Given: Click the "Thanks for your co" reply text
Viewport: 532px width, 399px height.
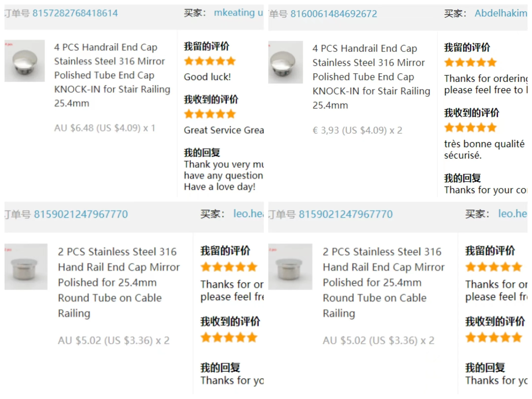Looking at the screenshot, I should pyautogui.click(x=485, y=190).
